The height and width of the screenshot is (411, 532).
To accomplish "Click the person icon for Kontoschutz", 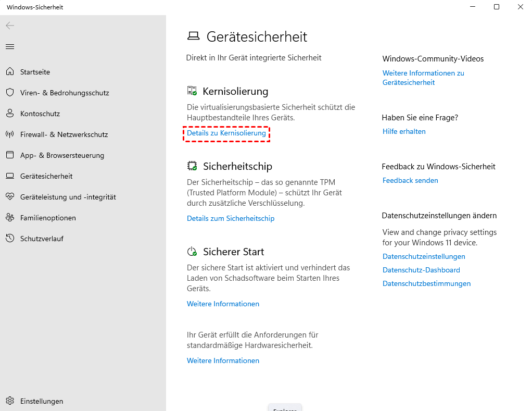I will tap(10, 114).
